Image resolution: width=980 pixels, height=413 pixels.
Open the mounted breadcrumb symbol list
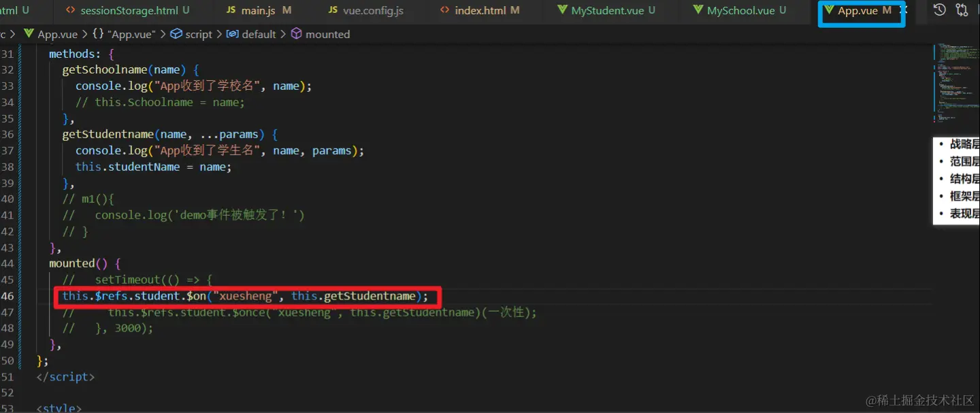(x=321, y=34)
